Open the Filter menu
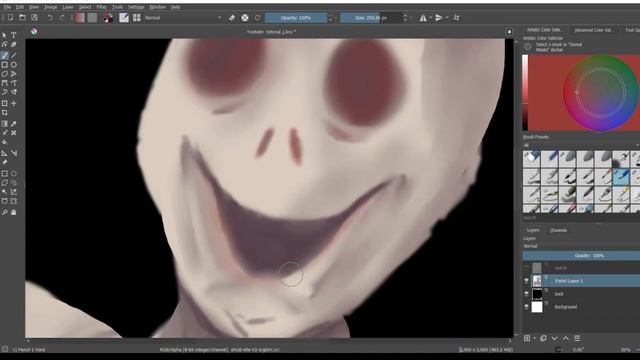 pyautogui.click(x=101, y=7)
